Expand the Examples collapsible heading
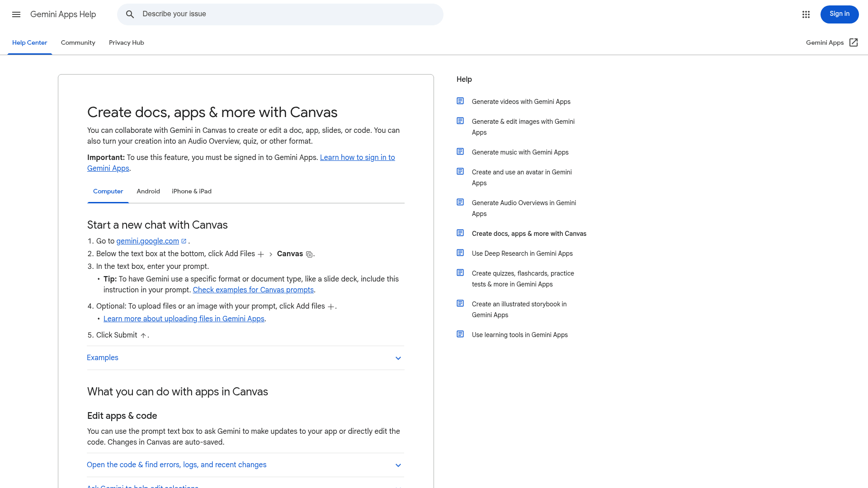 point(245,358)
